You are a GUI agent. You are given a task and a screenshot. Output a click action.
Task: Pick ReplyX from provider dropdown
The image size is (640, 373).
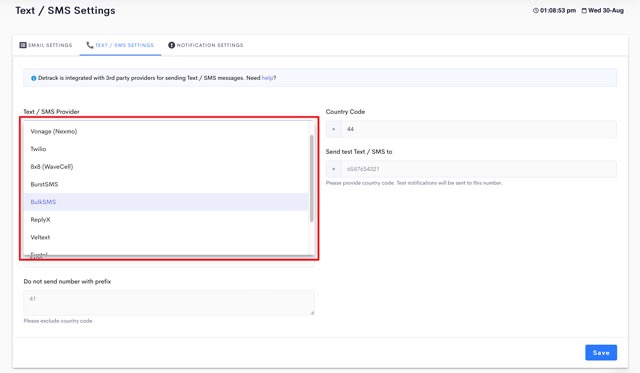point(166,220)
